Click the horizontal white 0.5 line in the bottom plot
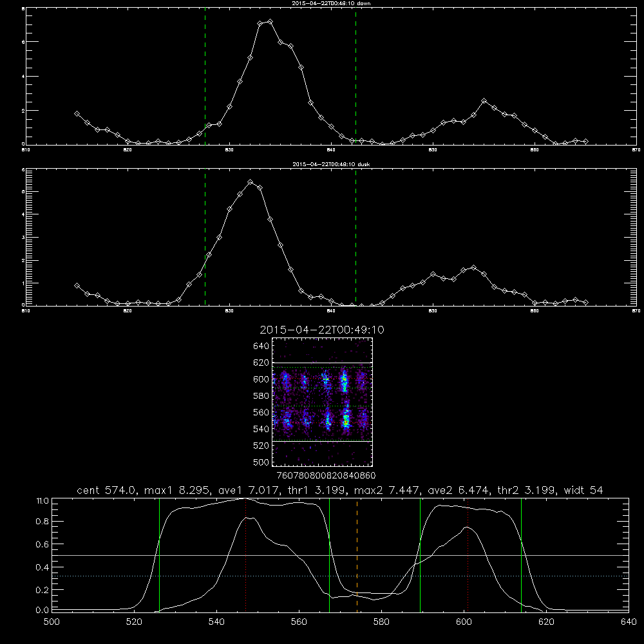Viewport: 644px width, 644px height. (x=340, y=555)
